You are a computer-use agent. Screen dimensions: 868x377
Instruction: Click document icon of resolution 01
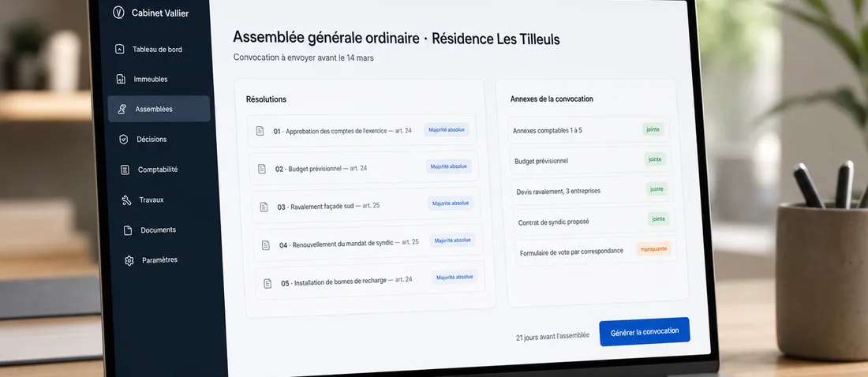click(x=260, y=131)
